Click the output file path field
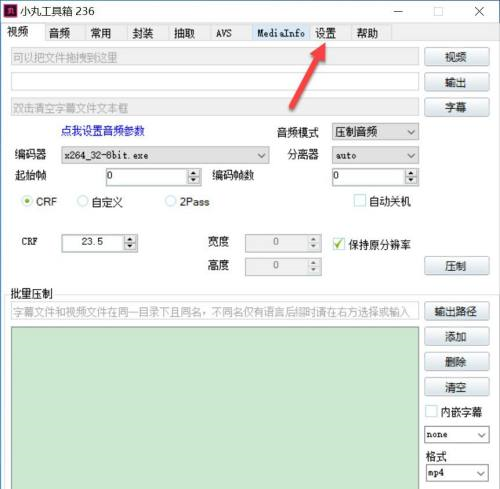The width and height of the screenshot is (500, 489). point(215,82)
